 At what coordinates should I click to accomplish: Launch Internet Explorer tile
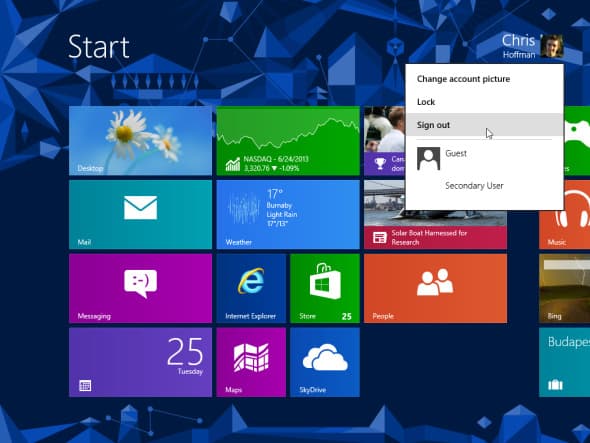(251, 288)
